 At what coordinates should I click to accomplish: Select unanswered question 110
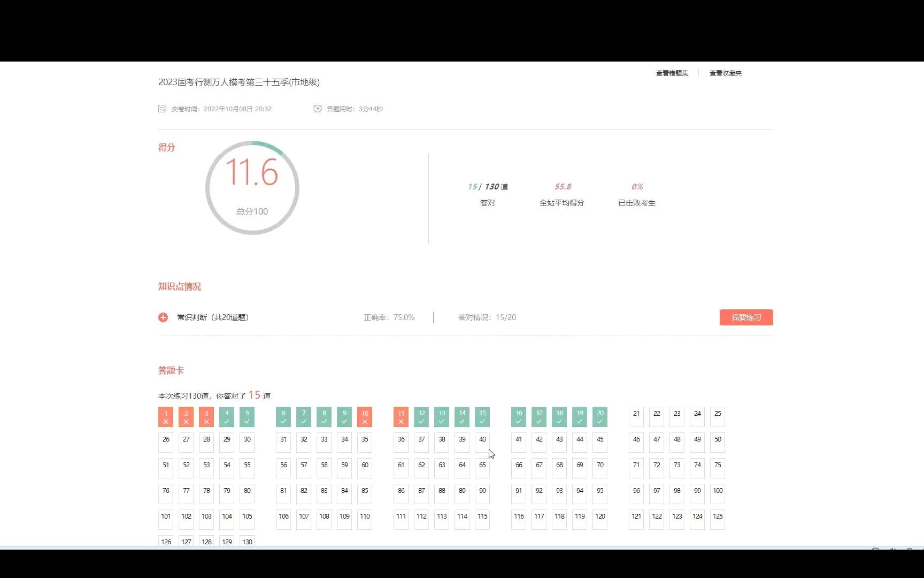(365, 520)
